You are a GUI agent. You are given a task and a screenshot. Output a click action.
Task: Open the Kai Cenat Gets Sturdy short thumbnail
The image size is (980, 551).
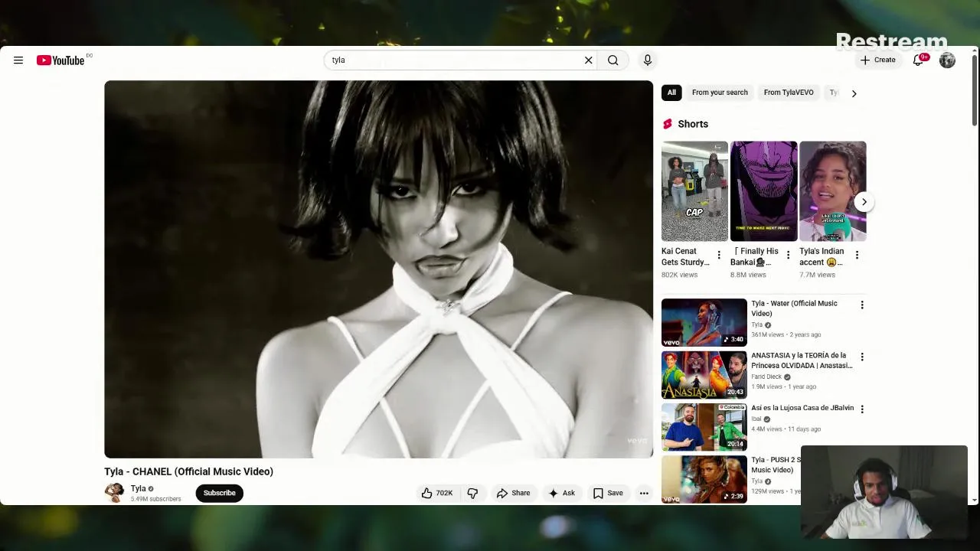pyautogui.click(x=694, y=191)
